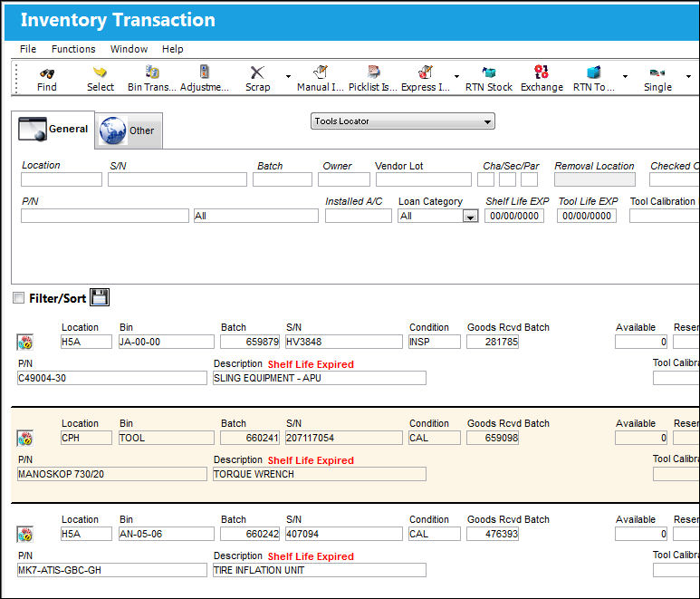Open the Picklist Issue tool
The width and height of the screenshot is (700, 599).
click(x=373, y=72)
